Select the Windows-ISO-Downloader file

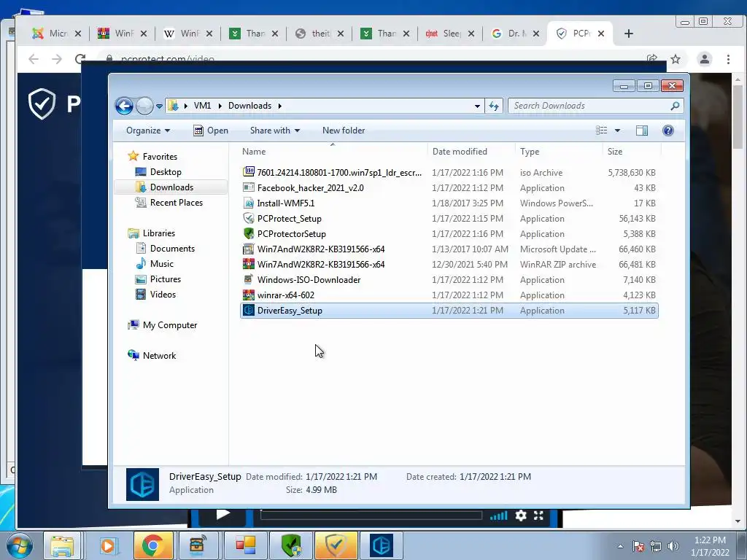point(449,280)
